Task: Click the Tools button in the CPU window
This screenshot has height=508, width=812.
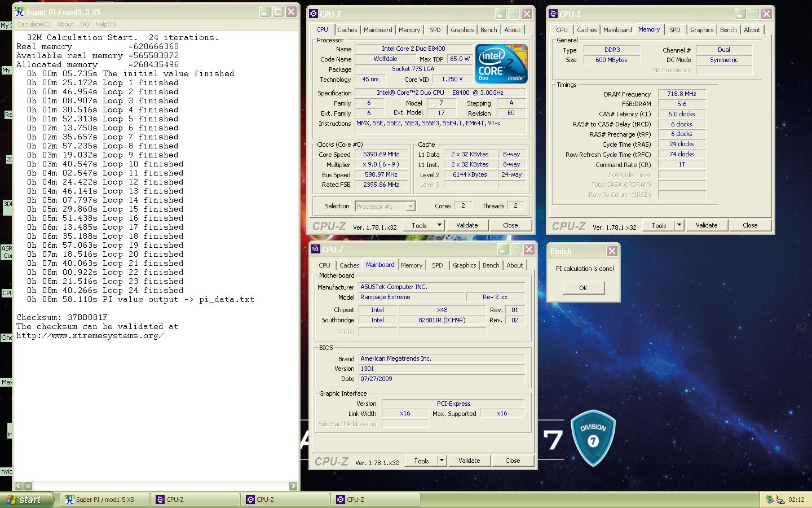Action: click(x=420, y=225)
